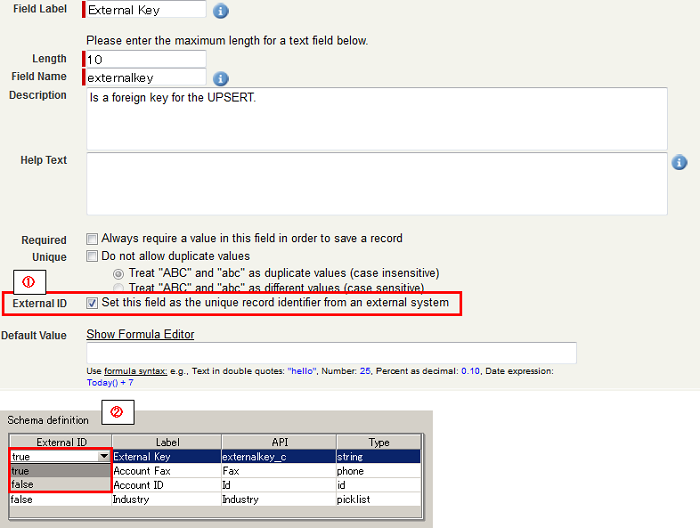Select the case insensitive radio option
The width and height of the screenshot is (700, 528).
[119, 273]
